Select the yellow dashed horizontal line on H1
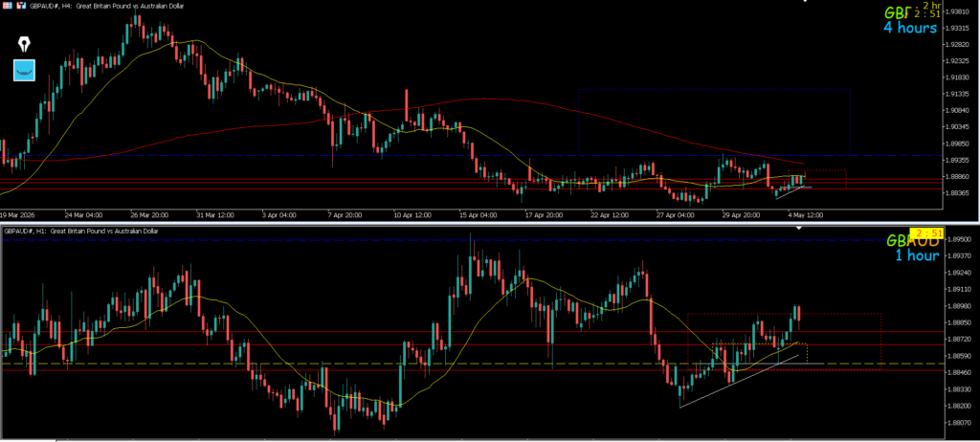The height and width of the screenshot is (442, 980). pos(472,364)
